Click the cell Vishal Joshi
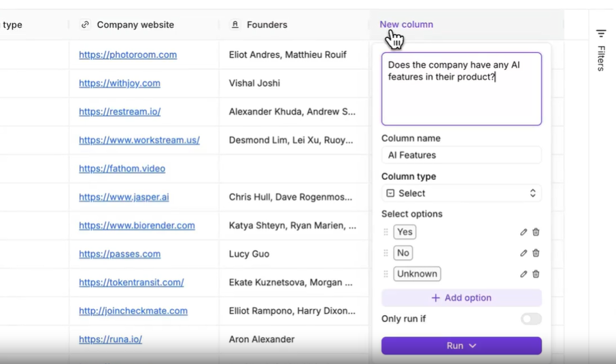Image resolution: width=616 pixels, height=364 pixels. [294, 83]
